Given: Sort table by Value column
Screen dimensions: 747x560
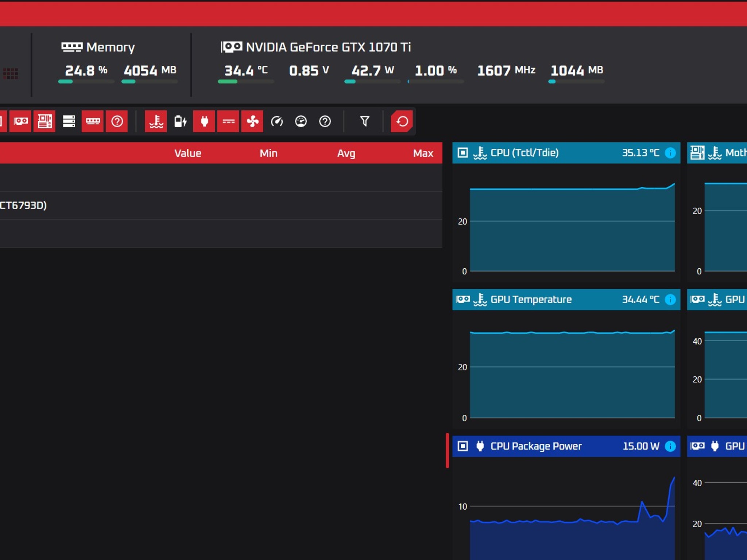Looking at the screenshot, I should tap(188, 153).
